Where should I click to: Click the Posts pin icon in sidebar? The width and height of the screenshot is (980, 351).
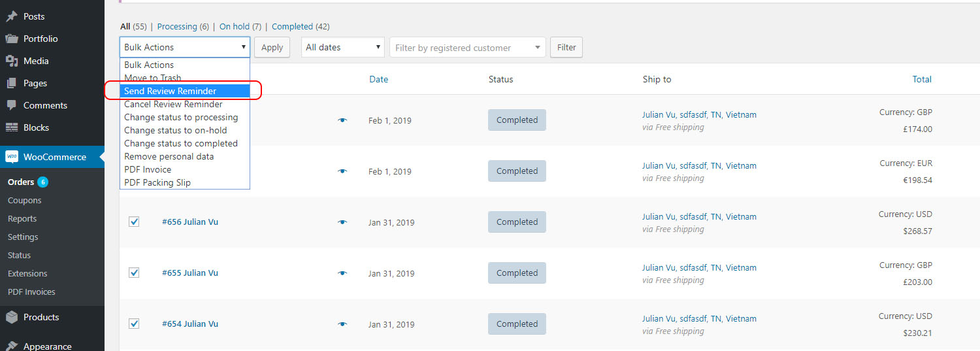12,16
